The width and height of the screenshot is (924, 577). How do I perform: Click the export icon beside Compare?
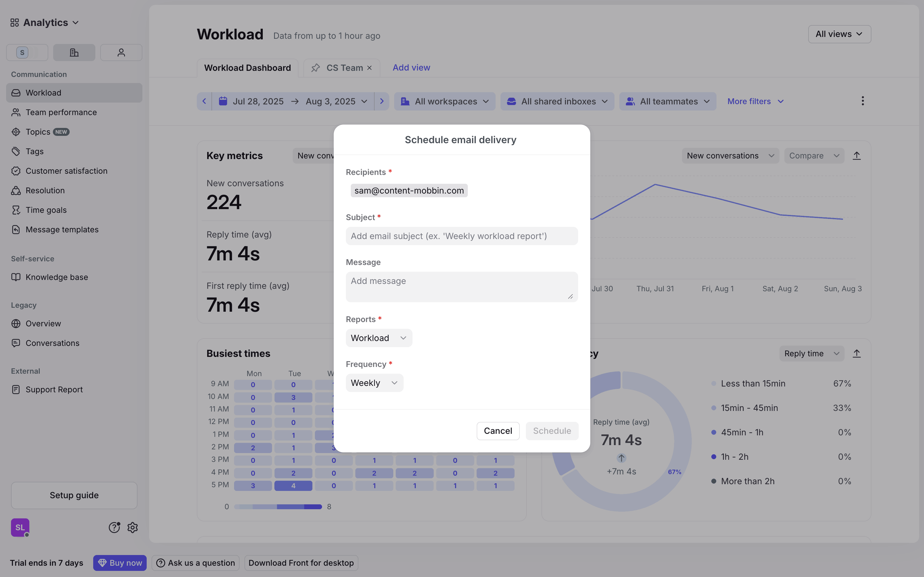(x=856, y=156)
